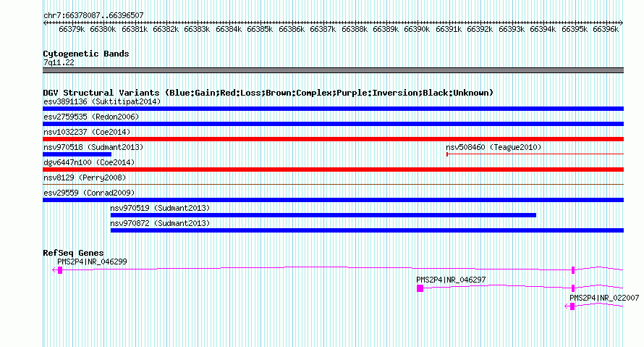
Task: Open the Cytogenetic Bands track heading
Action: 86,54
